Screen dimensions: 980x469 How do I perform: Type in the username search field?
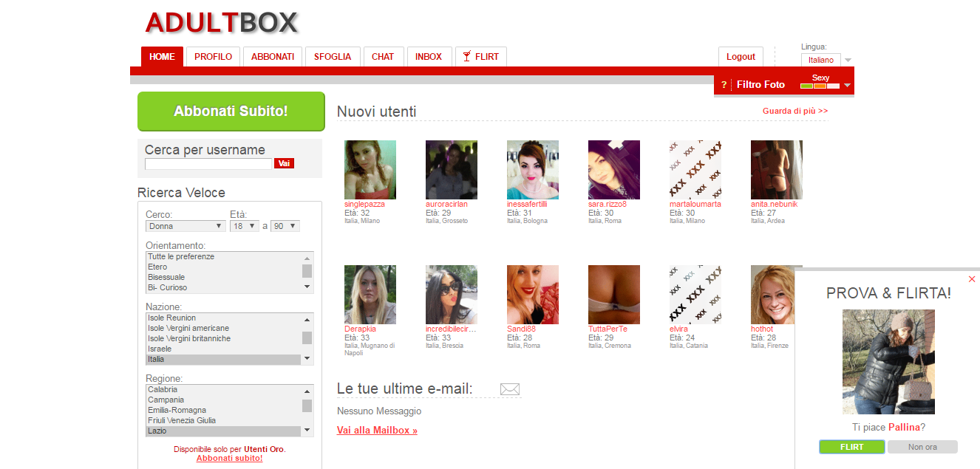click(x=208, y=164)
